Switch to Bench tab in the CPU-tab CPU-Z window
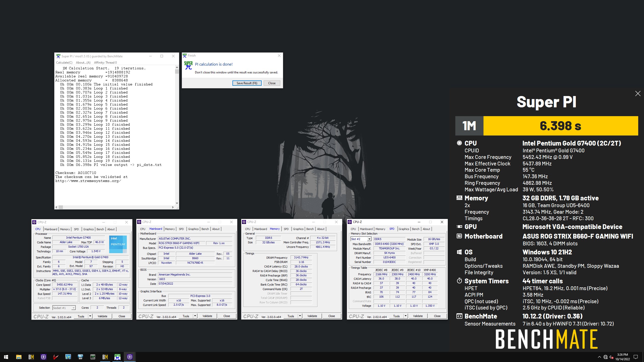This screenshot has width=644, height=362. pos(100,229)
